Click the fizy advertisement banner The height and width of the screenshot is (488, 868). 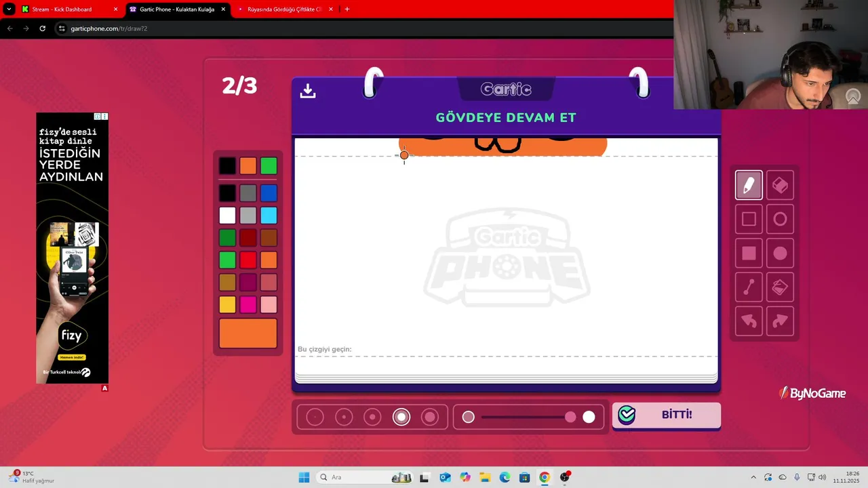pos(72,248)
